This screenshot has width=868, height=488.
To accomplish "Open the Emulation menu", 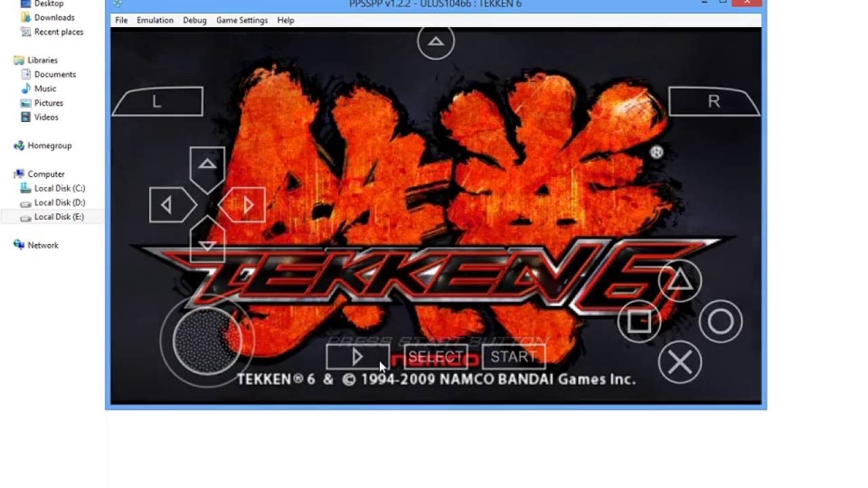I will (155, 20).
